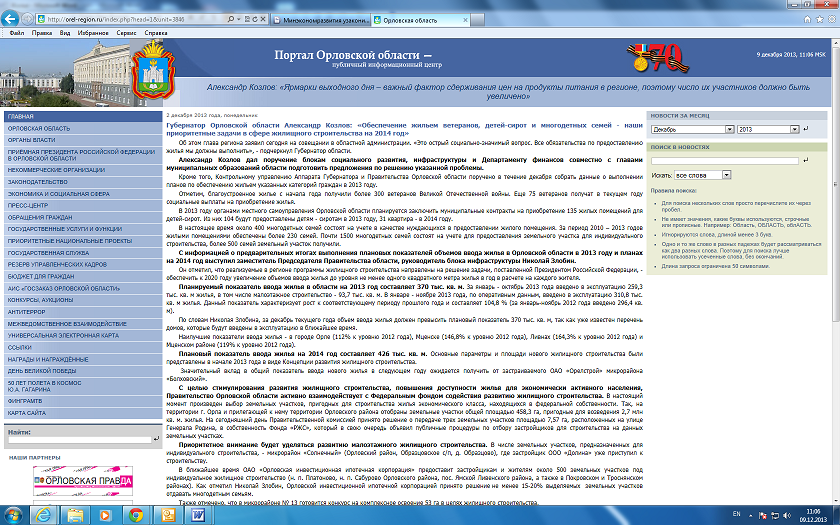This screenshot has height=525, width=840.
Task: Close the Орловская область tab
Action: click(x=465, y=20)
